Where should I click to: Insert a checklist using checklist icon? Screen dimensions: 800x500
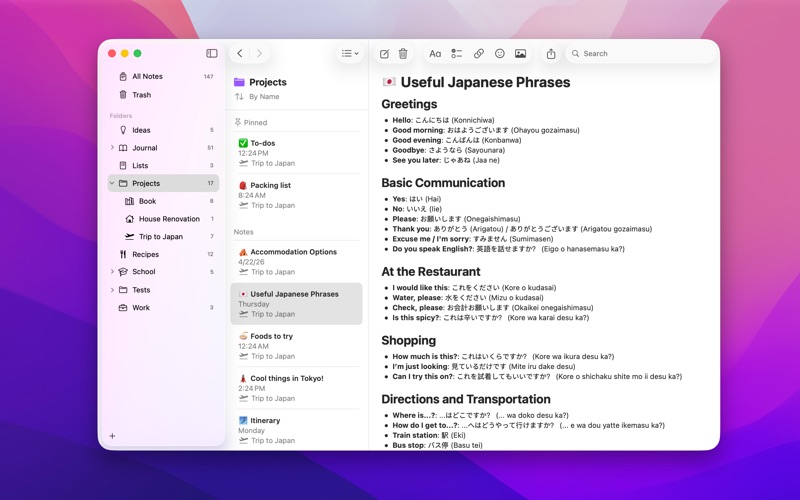(457, 54)
